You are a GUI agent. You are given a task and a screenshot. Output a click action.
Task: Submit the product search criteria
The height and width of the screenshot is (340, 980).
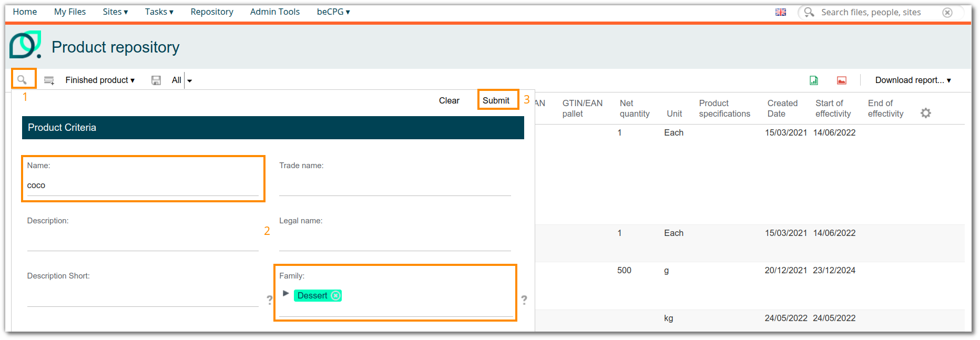tap(496, 100)
